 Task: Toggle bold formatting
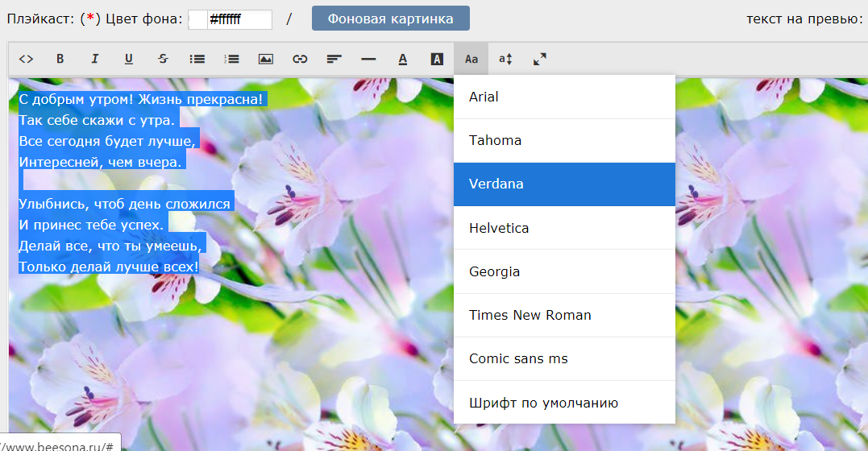click(60, 59)
